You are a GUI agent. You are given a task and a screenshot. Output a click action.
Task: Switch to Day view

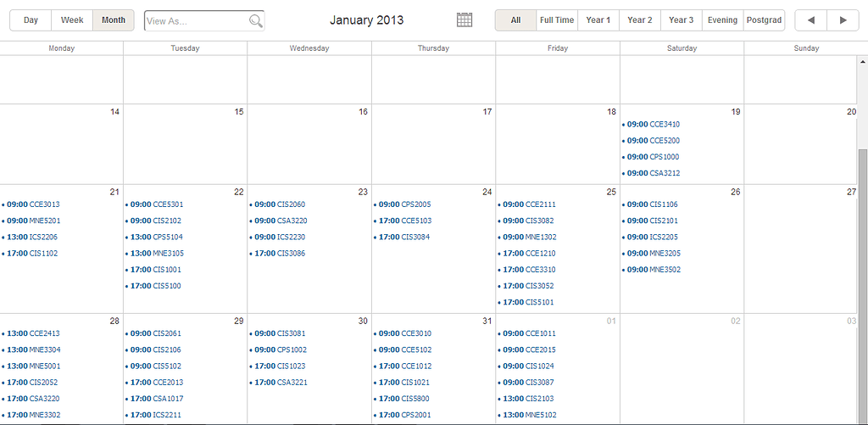[31, 20]
